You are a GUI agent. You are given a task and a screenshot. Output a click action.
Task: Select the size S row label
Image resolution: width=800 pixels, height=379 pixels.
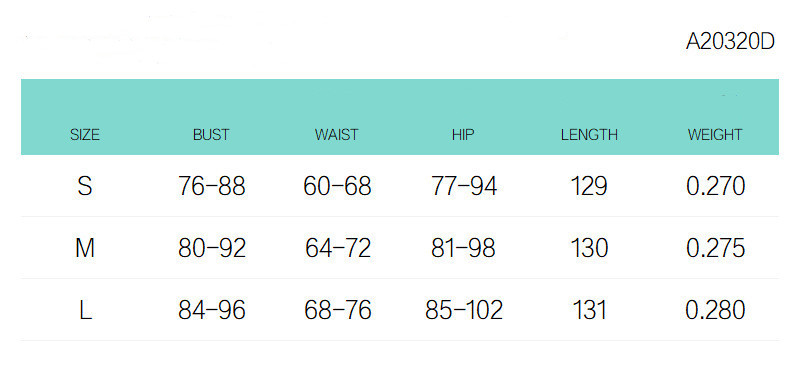85,186
